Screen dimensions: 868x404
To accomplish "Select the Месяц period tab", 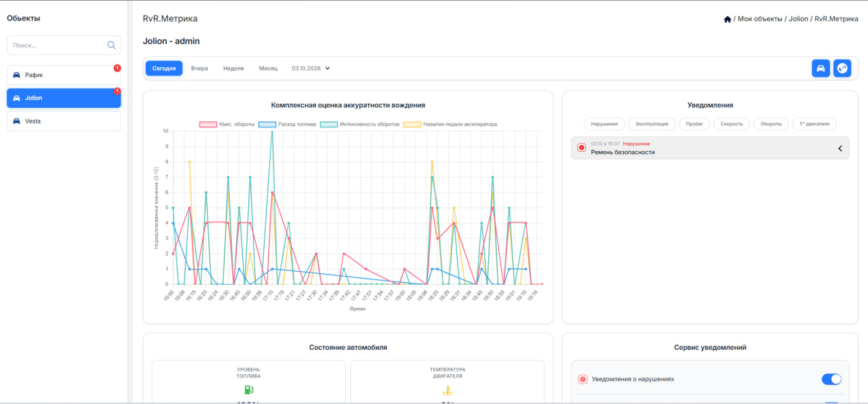I will pyautogui.click(x=268, y=68).
